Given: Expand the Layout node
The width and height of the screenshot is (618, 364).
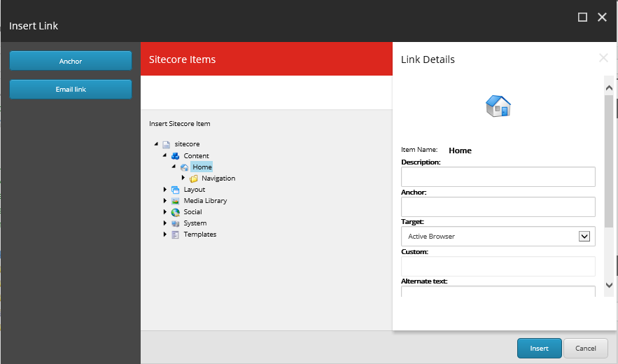Looking at the screenshot, I should click(164, 189).
